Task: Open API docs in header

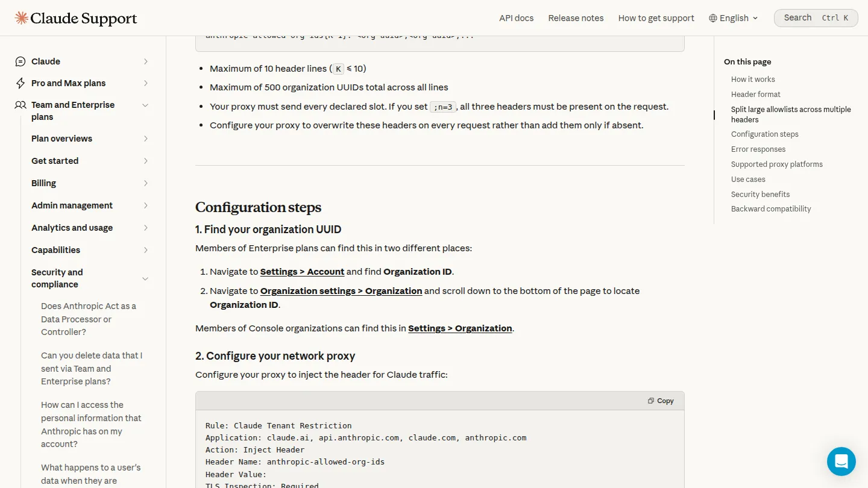Action: point(516,18)
